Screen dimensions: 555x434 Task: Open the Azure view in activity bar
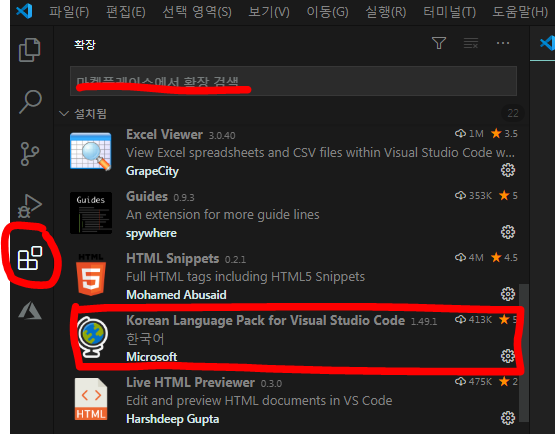(30, 310)
